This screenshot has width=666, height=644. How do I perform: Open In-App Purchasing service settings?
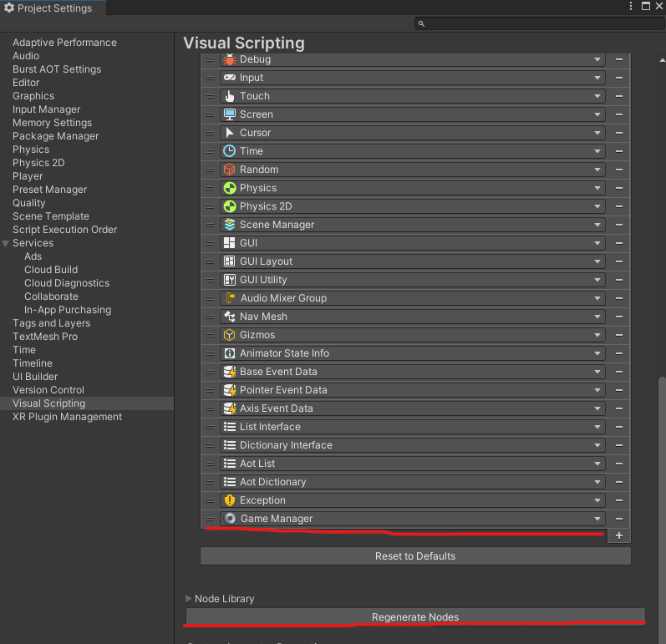68,310
